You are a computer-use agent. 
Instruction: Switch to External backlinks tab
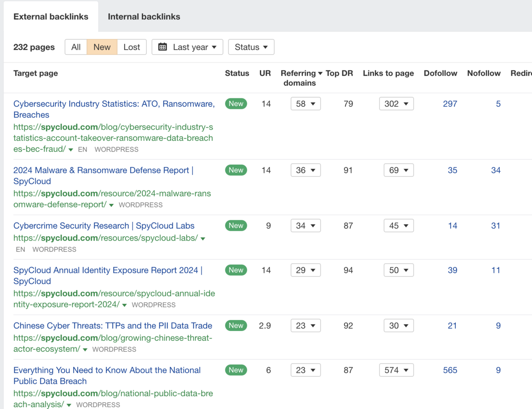[x=51, y=17]
